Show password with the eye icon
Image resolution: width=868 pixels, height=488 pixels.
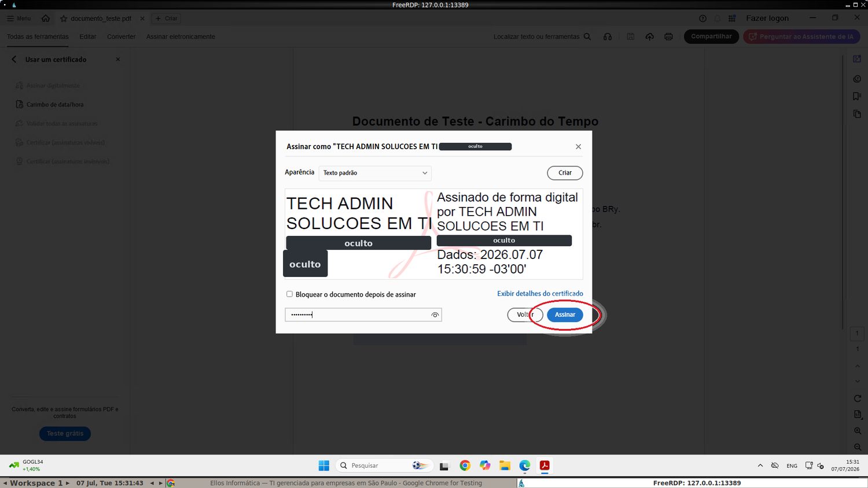tap(435, 315)
